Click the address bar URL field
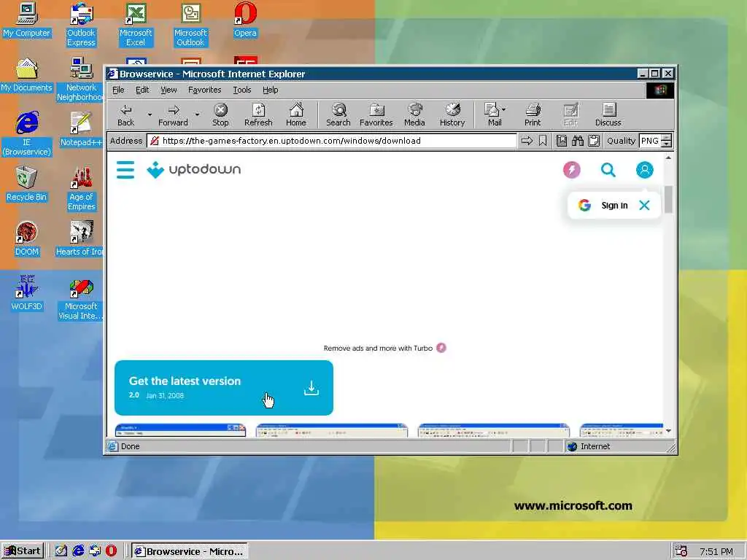The width and height of the screenshot is (747, 560). coord(332,141)
